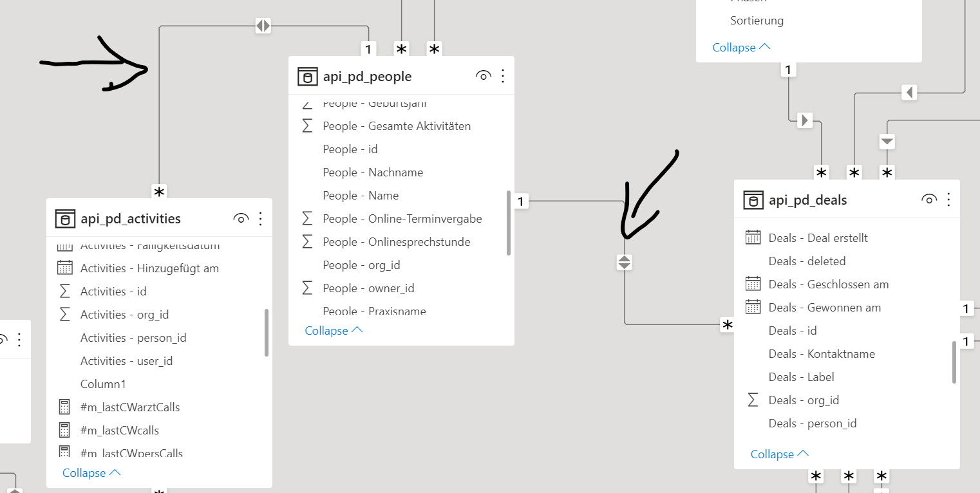Collapse the table card containing Sortierung

[741, 47]
